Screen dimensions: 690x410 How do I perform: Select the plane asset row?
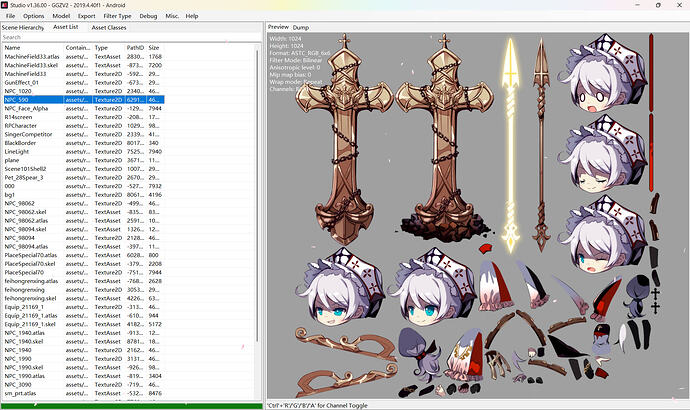point(84,160)
